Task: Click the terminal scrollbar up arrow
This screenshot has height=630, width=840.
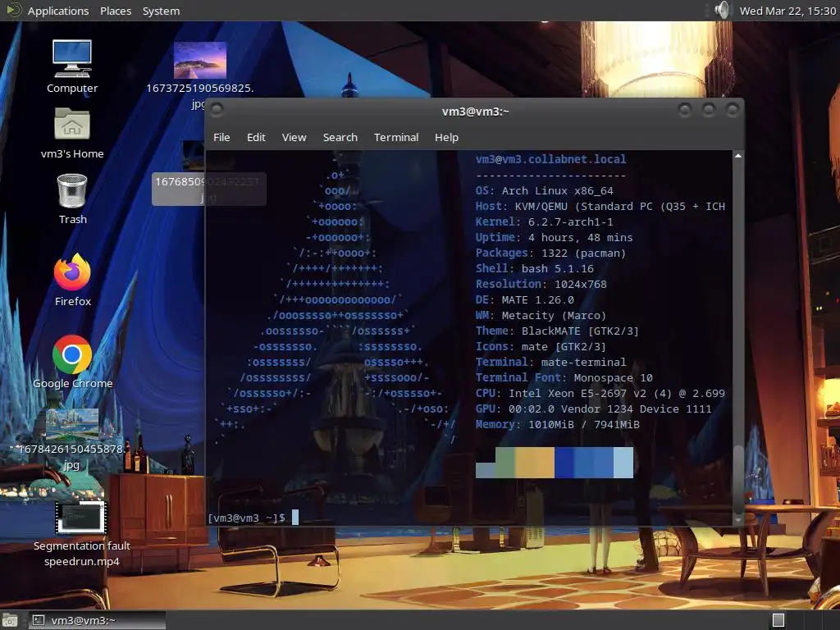Action: click(x=738, y=156)
